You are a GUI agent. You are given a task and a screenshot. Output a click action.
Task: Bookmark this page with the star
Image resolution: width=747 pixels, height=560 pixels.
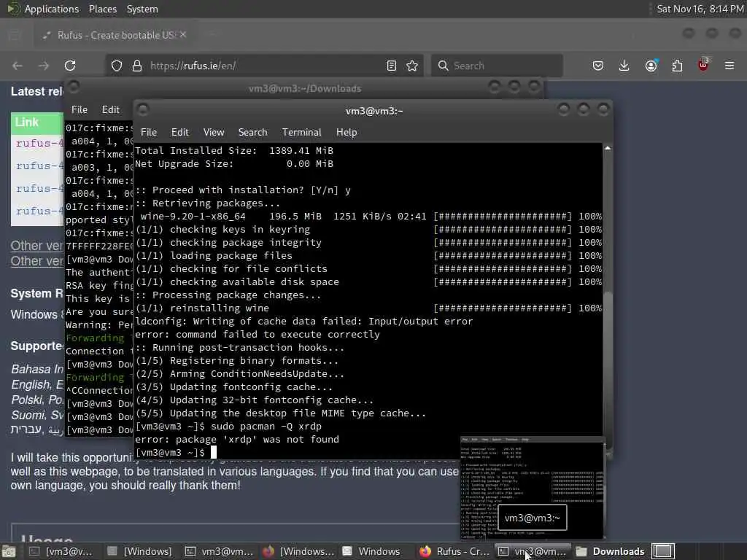click(x=413, y=66)
